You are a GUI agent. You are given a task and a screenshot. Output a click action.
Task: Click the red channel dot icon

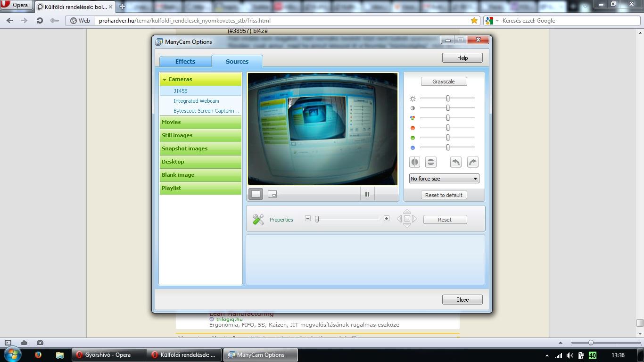click(x=413, y=128)
